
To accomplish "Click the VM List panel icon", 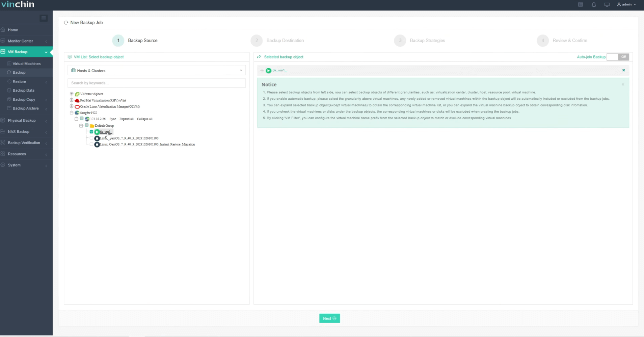I will (70, 57).
